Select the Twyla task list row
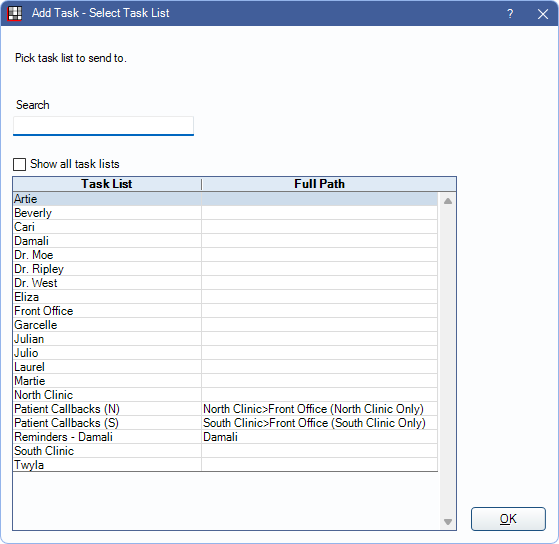Screen dimensions: 559x544 coord(225,465)
